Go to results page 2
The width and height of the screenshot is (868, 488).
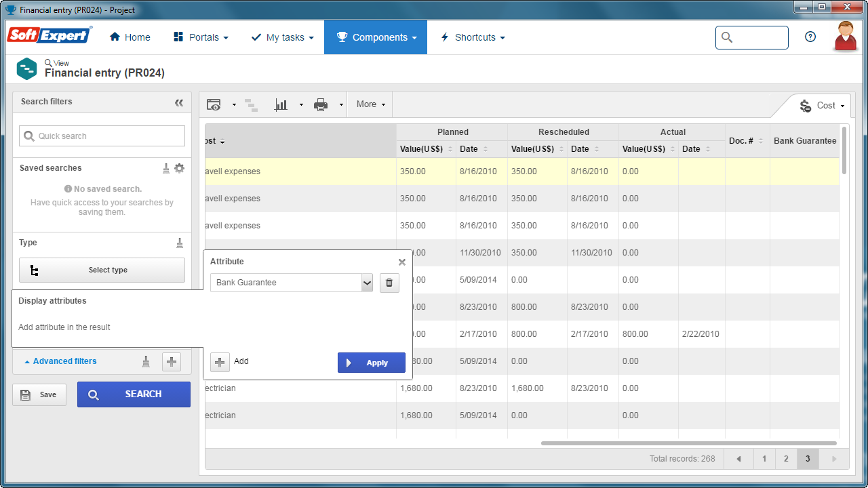[786, 459]
